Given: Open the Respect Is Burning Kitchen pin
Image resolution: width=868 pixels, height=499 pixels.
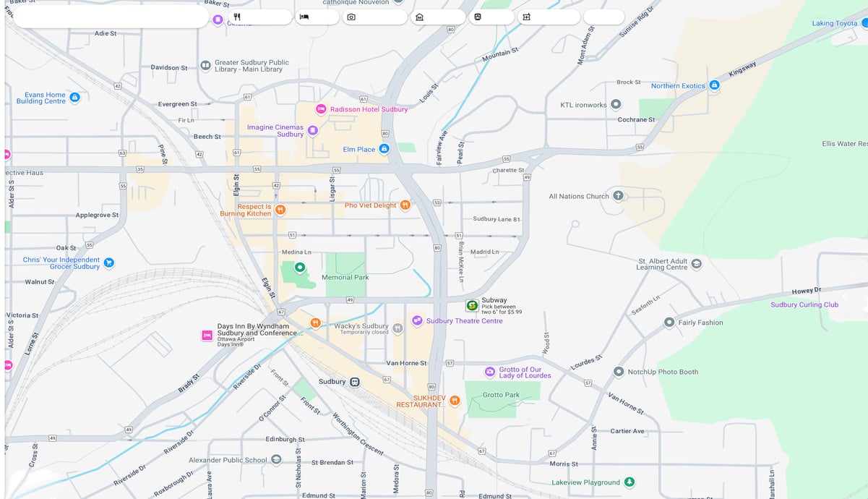Looking at the screenshot, I should click(280, 210).
